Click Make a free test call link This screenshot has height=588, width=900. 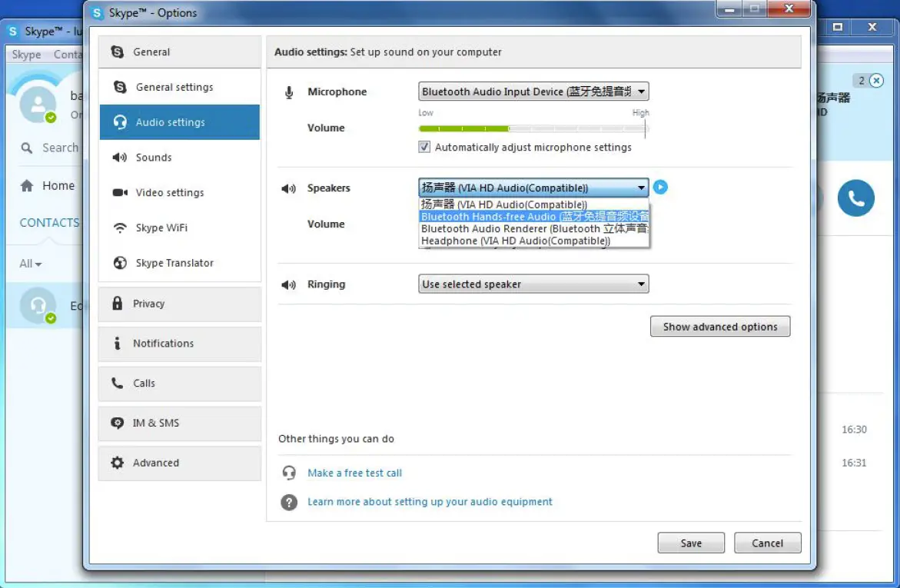coord(355,473)
